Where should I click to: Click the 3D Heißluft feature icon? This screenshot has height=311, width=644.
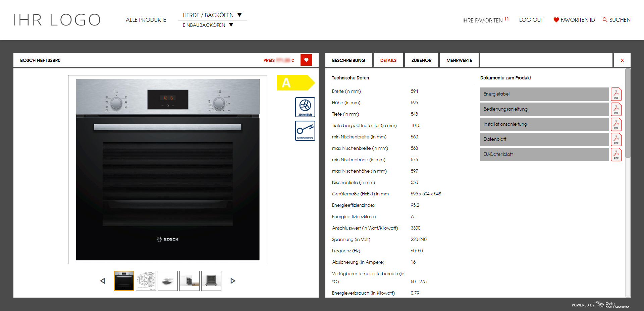click(x=305, y=107)
